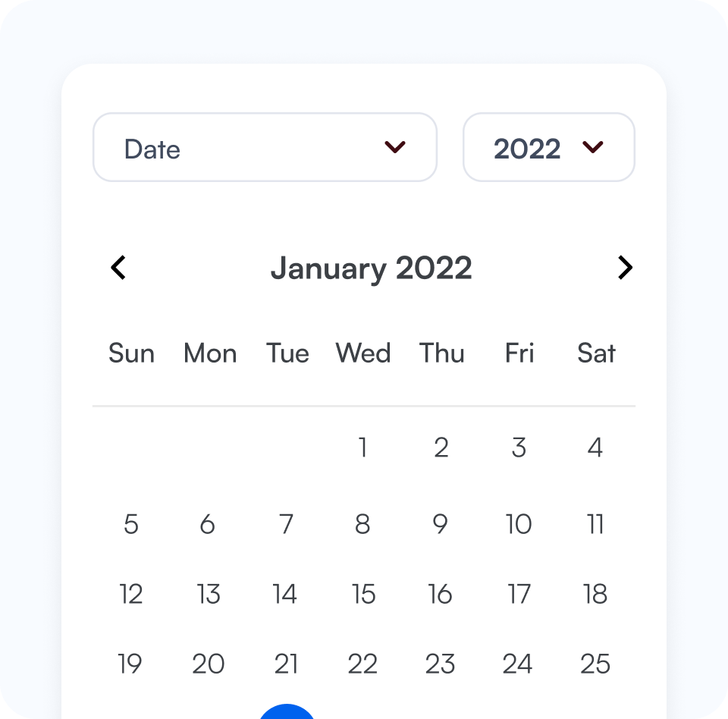Choose date 25 in the grid
The image size is (728, 719).
(x=595, y=663)
